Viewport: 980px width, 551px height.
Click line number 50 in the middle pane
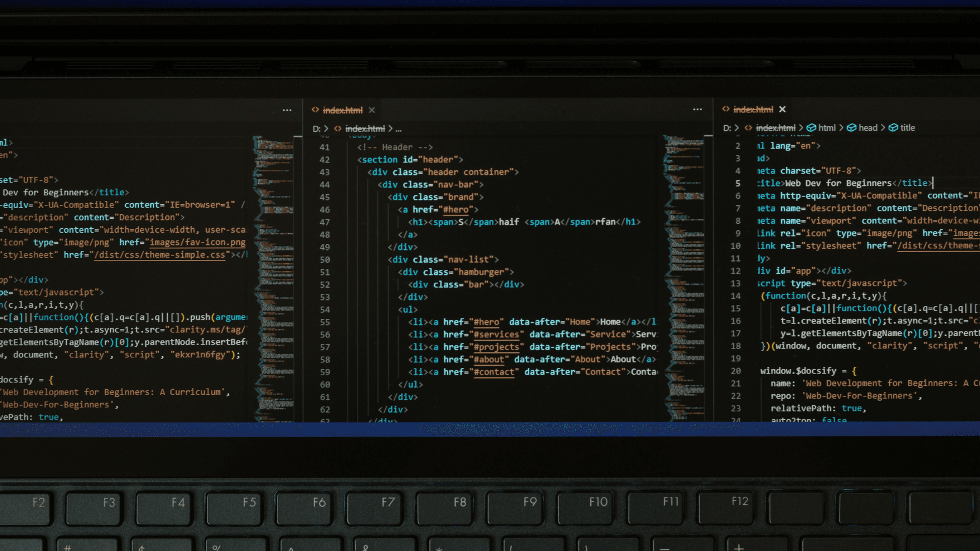(x=325, y=259)
